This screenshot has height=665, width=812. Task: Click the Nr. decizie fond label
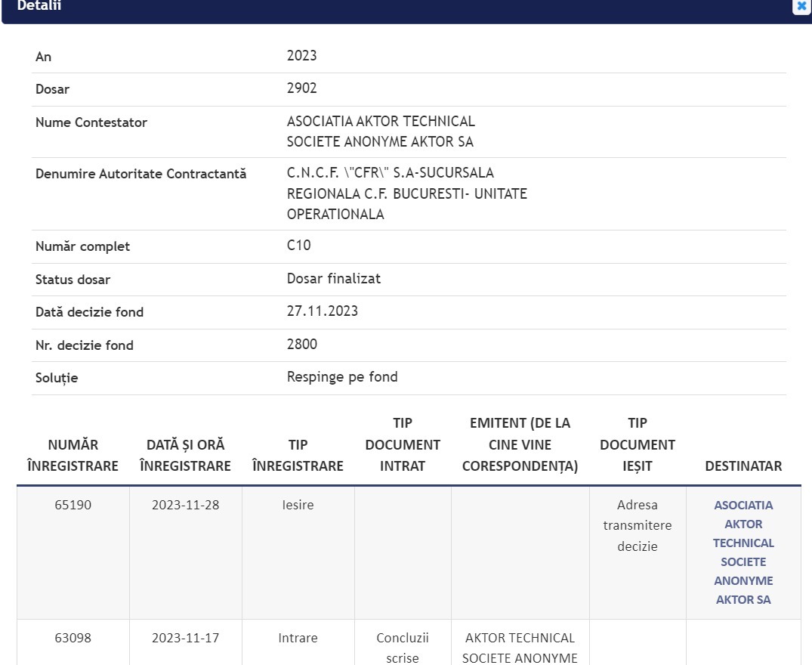coord(85,345)
